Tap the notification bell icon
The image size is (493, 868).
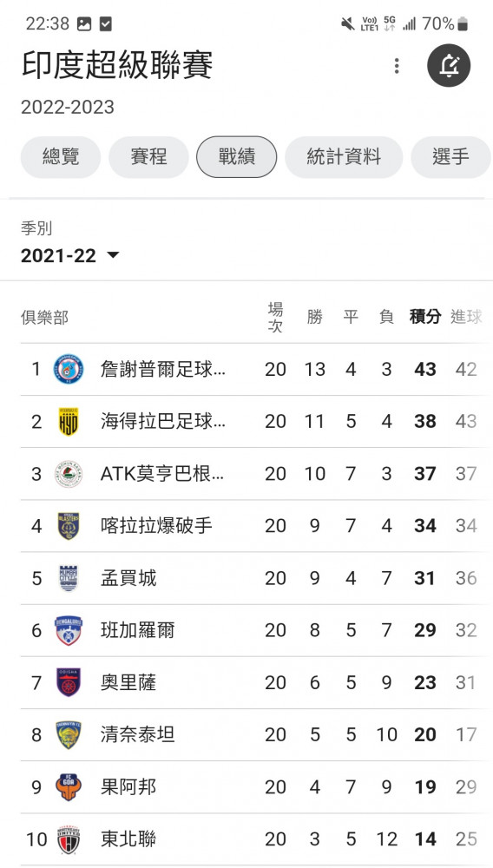[x=448, y=66]
